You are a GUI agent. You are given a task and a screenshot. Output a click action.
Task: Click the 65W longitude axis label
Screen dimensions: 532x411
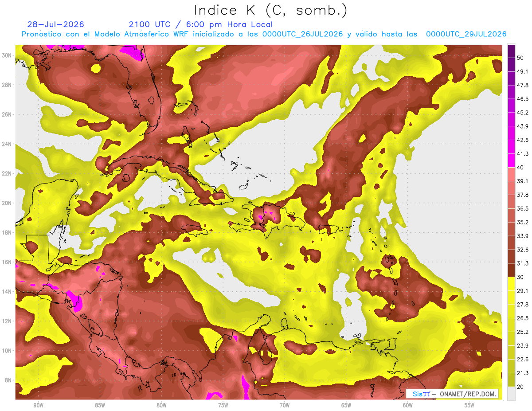(346, 405)
